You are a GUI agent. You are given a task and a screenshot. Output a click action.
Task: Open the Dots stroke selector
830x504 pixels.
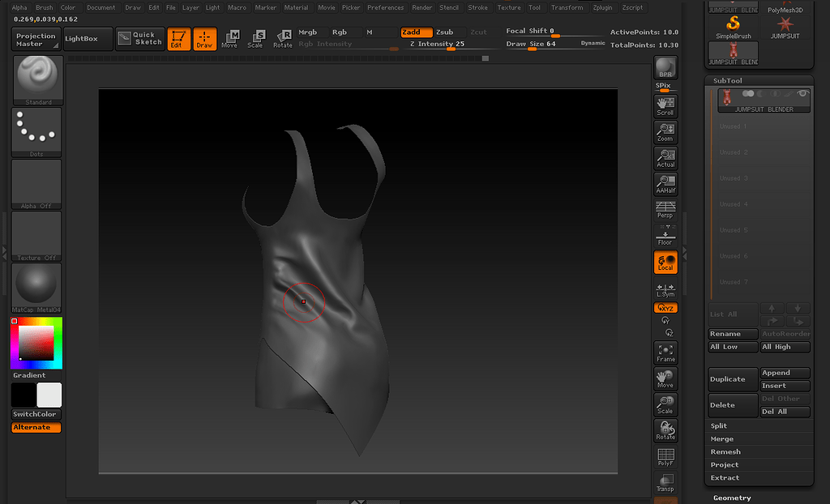click(x=36, y=130)
